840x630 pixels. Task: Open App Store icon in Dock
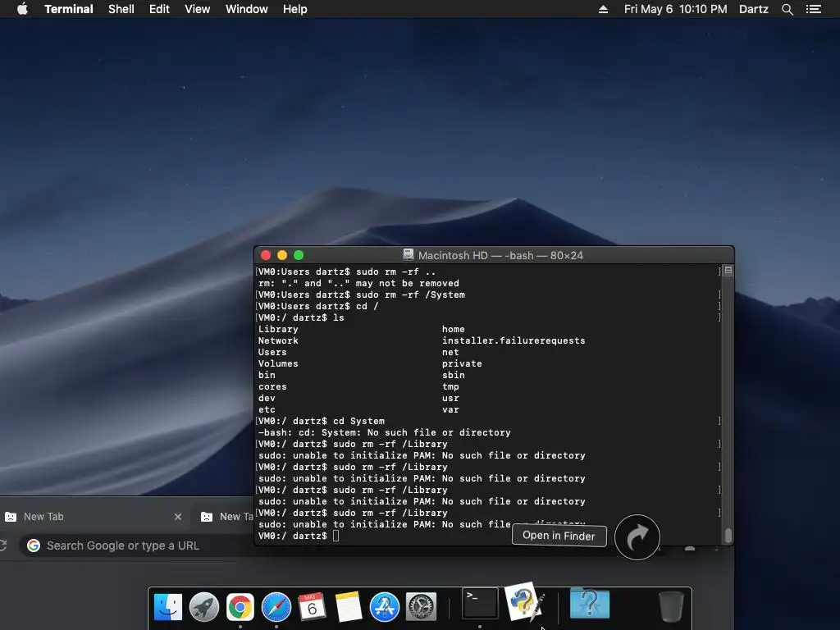point(384,607)
